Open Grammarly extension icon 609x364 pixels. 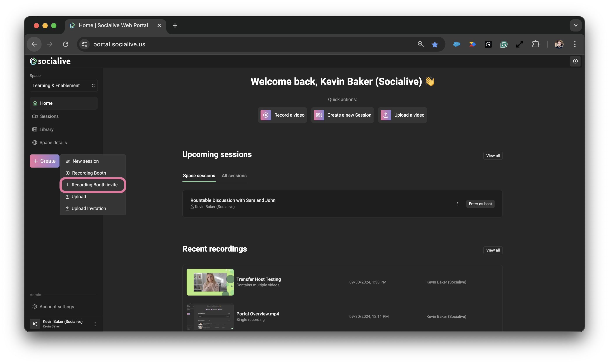pos(504,44)
